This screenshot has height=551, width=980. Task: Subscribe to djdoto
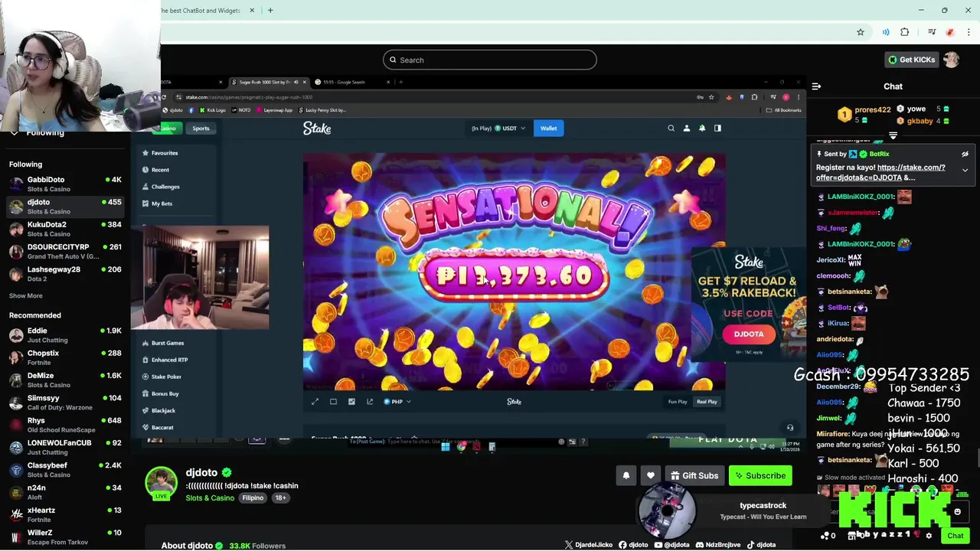[760, 476]
